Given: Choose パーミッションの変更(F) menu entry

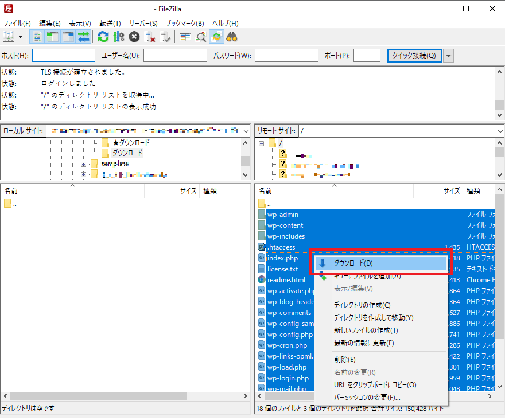Looking at the screenshot, I should (367, 397).
